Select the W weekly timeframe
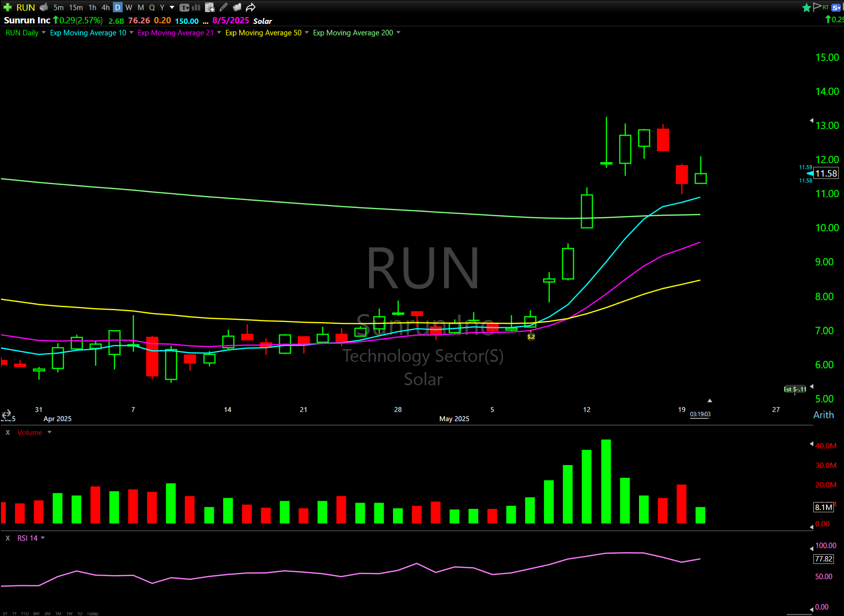This screenshot has width=844, height=616. (x=129, y=7)
